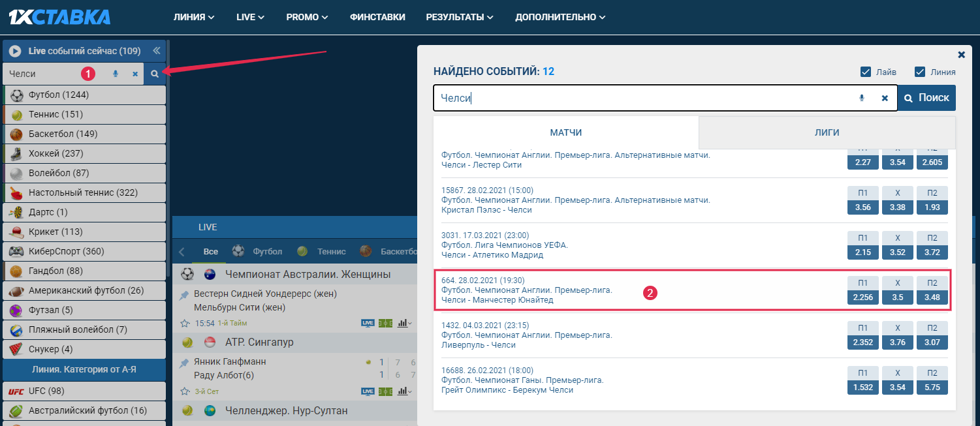Click the sidebar magnifier search button
Viewport: 980px width, 426px height.
[x=155, y=74]
